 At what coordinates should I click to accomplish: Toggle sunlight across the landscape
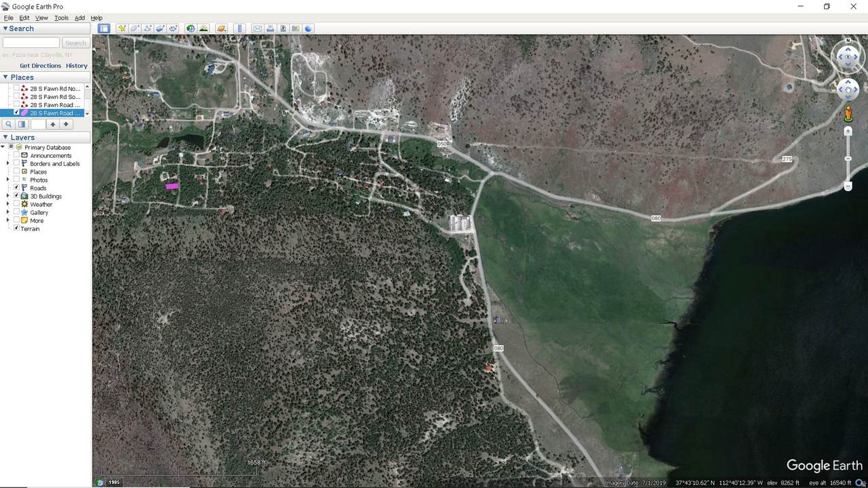pyautogui.click(x=203, y=28)
